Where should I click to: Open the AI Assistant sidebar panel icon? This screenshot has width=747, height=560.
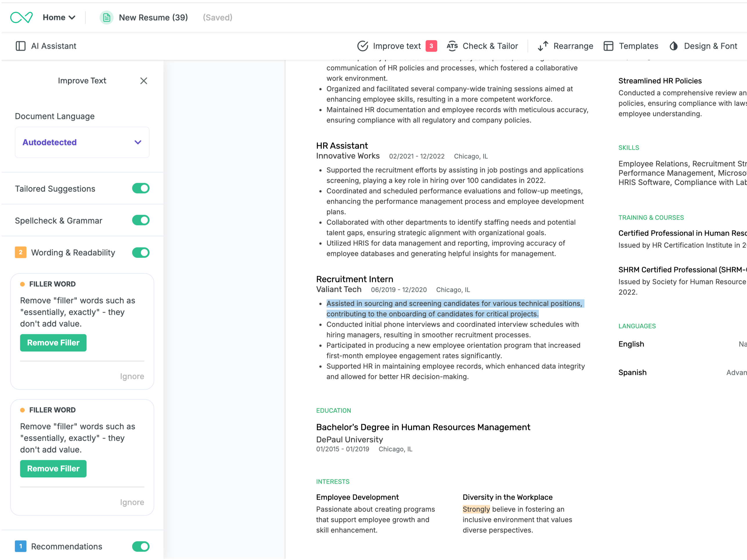click(21, 46)
